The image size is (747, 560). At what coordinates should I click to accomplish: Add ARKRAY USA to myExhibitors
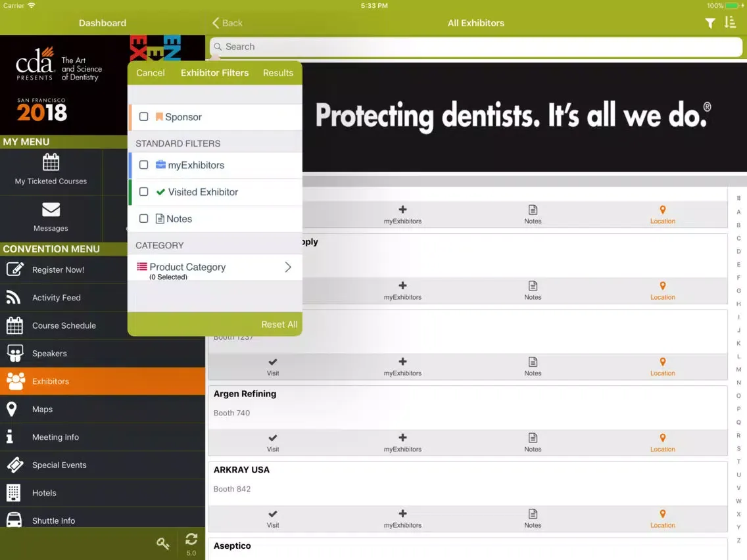402,519
